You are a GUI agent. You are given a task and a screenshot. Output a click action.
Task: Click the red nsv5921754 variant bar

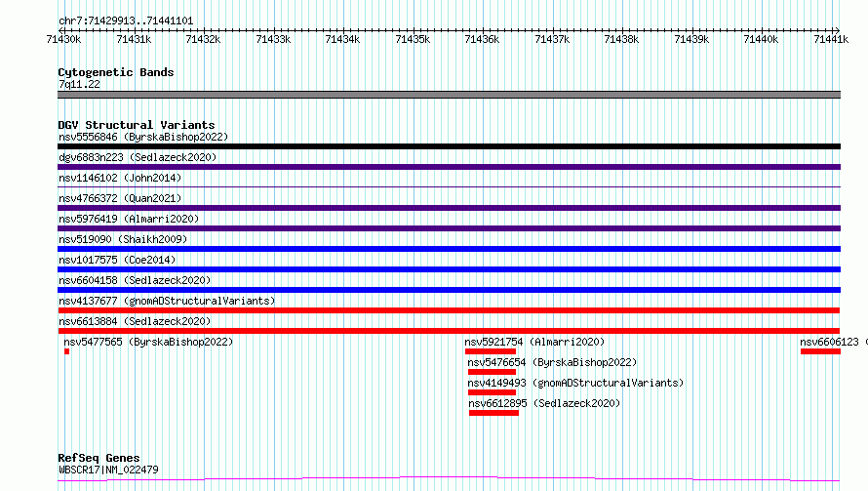491,351
